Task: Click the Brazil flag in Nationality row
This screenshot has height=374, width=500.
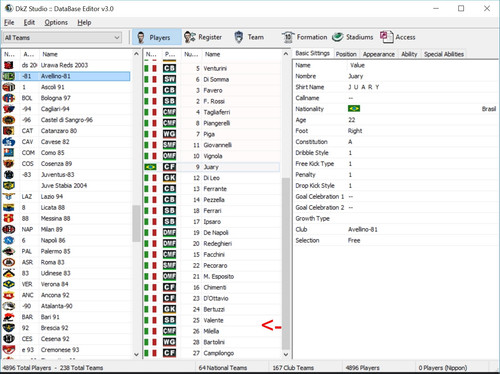Action: (354, 109)
